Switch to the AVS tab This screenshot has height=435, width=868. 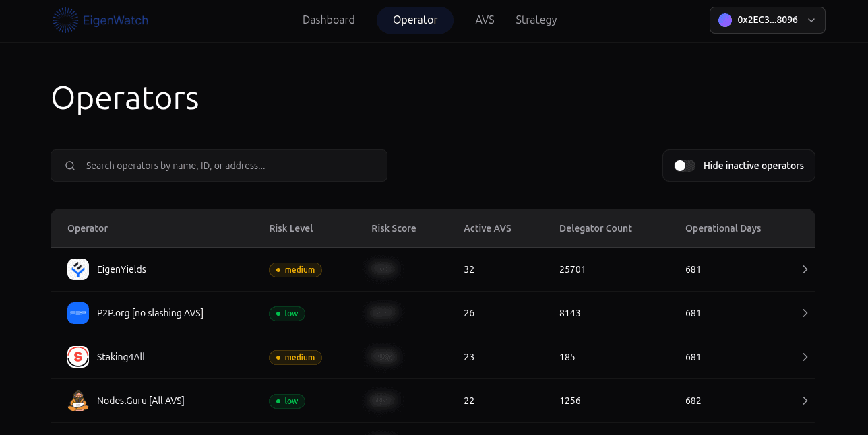pyautogui.click(x=485, y=20)
